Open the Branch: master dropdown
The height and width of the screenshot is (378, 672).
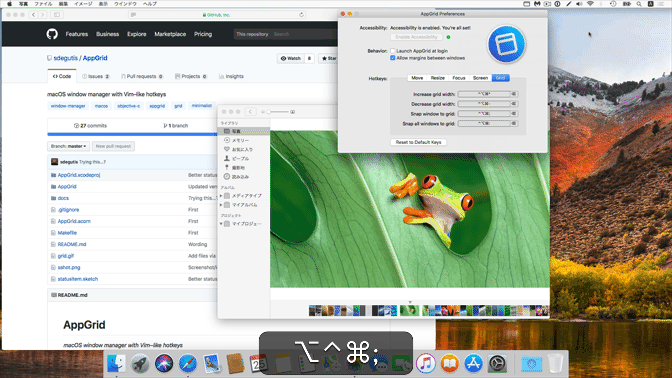(x=69, y=146)
